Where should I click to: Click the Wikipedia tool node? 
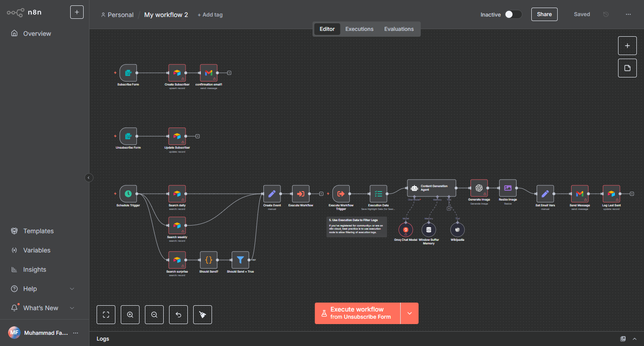tap(457, 230)
